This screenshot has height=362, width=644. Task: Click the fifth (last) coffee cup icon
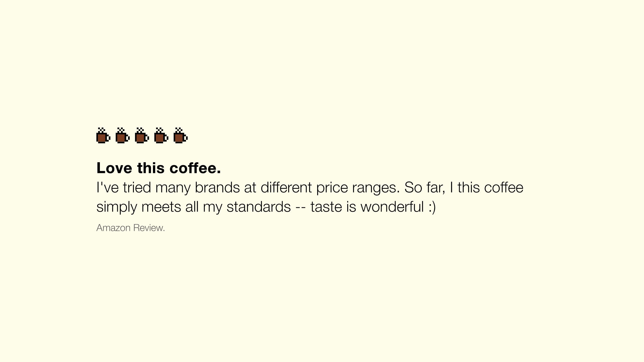(x=180, y=136)
